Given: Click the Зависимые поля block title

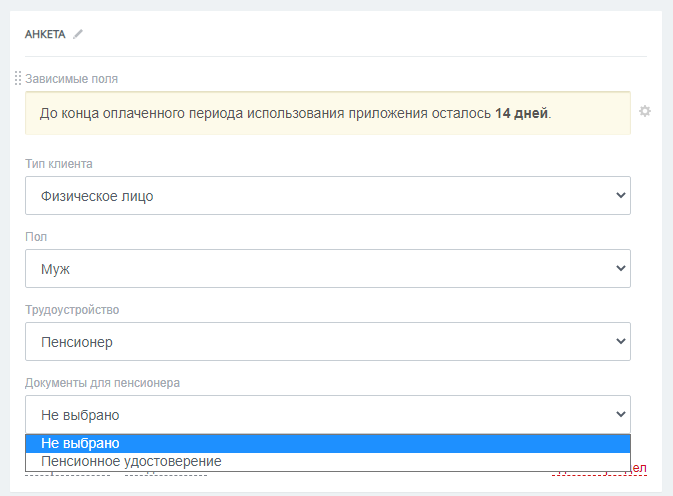Looking at the screenshot, I should pos(79,79).
